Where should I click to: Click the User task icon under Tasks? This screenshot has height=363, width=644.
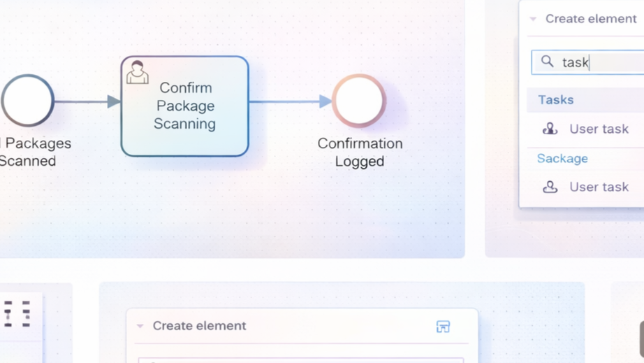(x=550, y=129)
